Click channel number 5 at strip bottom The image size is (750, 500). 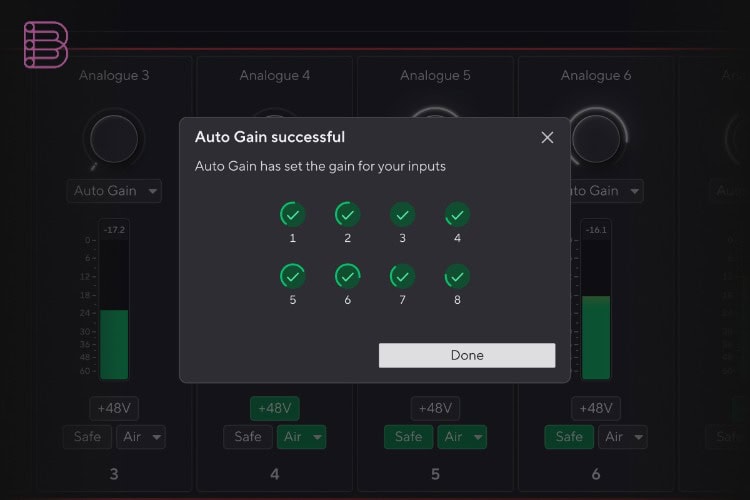coord(435,474)
